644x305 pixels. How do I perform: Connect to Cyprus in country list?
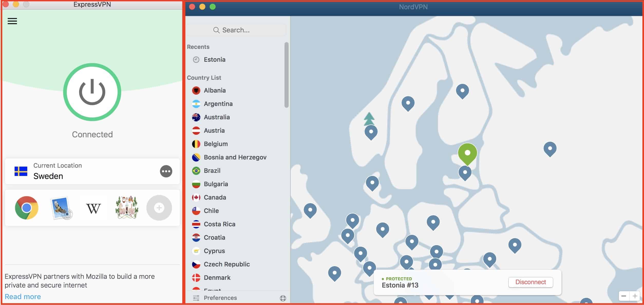point(214,251)
